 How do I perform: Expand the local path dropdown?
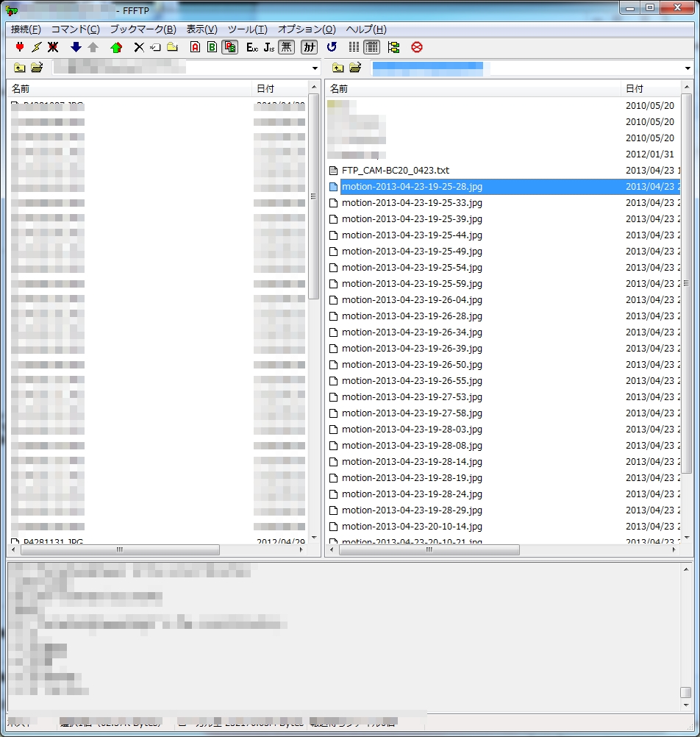click(x=315, y=68)
